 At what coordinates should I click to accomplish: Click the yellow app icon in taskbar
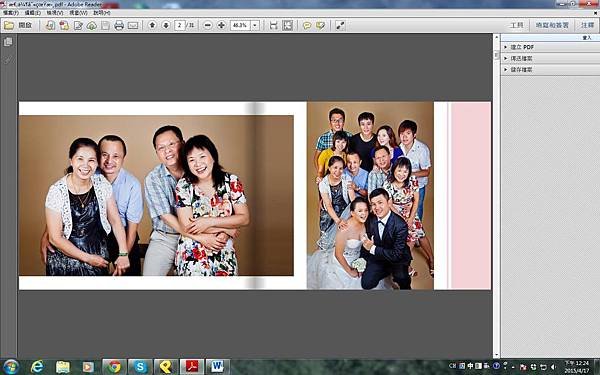(166, 367)
